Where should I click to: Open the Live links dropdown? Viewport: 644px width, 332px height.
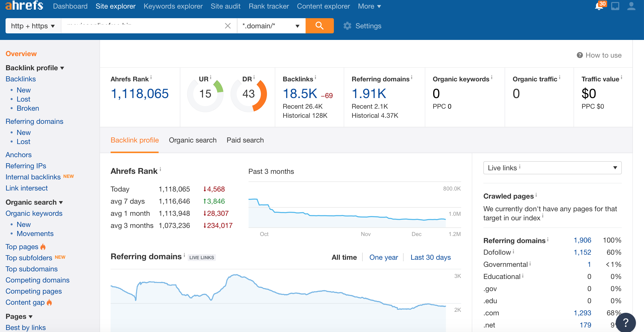(552, 168)
